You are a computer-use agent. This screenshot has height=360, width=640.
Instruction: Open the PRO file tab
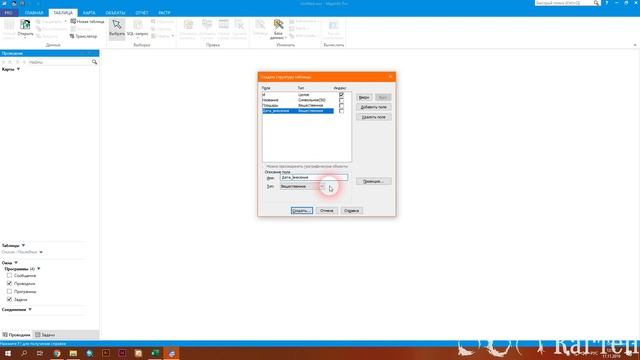8,13
